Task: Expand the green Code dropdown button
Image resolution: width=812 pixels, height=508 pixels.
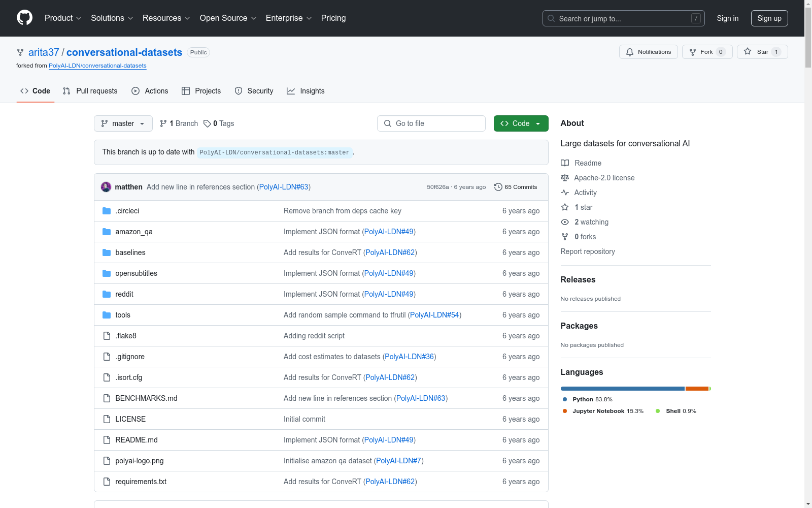Action: (x=521, y=123)
